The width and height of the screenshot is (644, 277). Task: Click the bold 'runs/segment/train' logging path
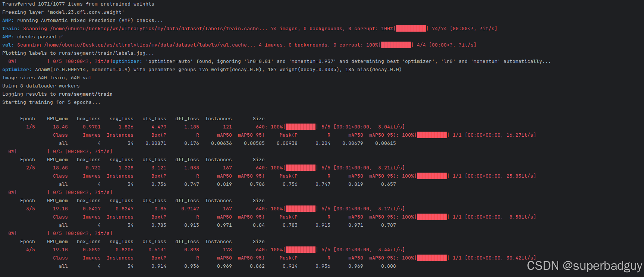(x=86, y=94)
